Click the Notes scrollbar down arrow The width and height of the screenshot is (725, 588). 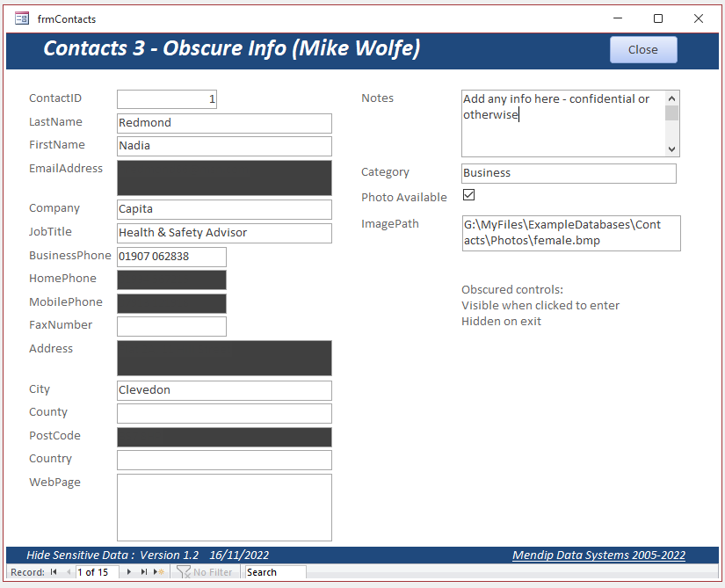(x=671, y=149)
